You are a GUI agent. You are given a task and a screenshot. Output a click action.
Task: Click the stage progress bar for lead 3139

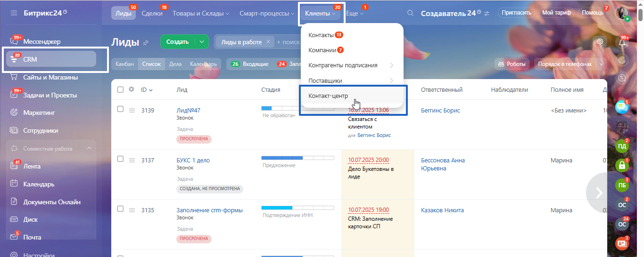click(297, 108)
